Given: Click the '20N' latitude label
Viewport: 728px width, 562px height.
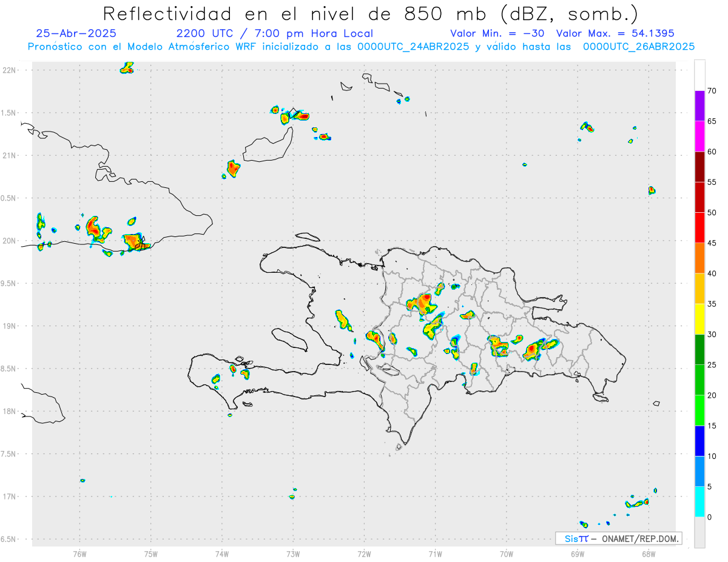Looking at the screenshot, I should pos(10,241).
